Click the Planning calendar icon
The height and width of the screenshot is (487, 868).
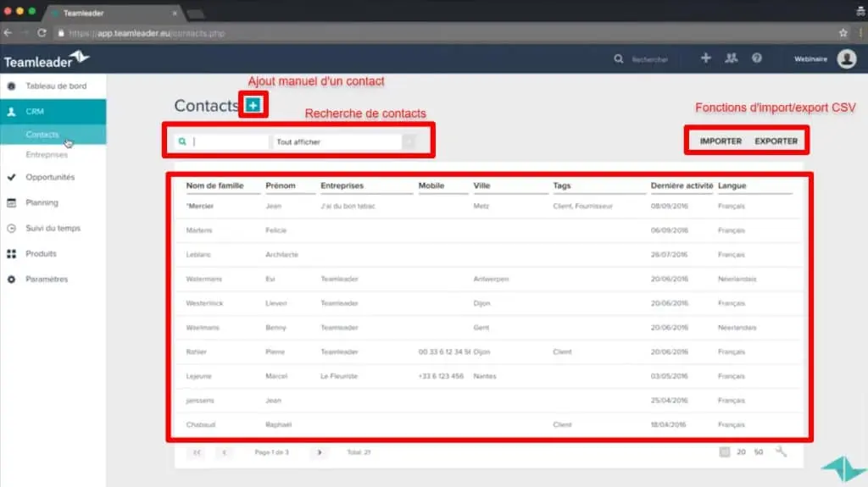click(11, 202)
